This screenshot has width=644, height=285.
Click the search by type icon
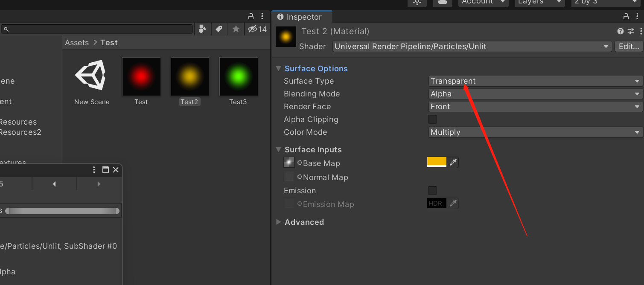pos(203,29)
